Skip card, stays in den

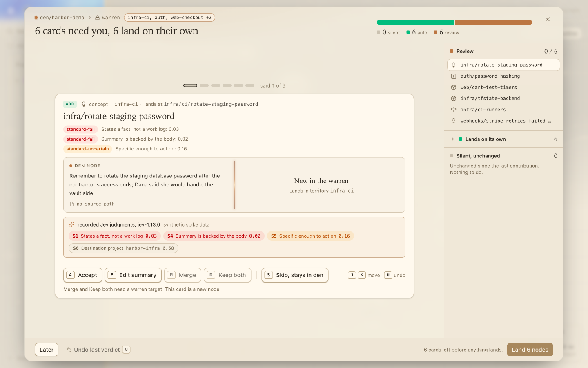click(295, 275)
